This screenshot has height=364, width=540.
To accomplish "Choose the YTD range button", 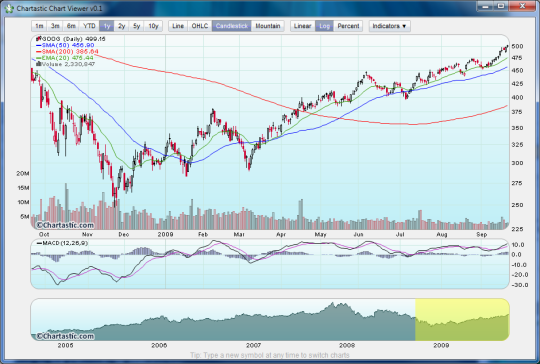I will 90,26.
